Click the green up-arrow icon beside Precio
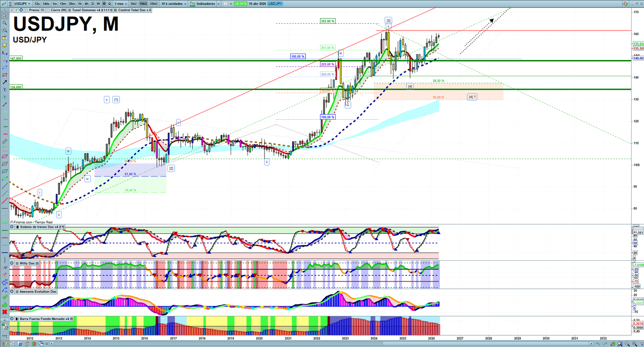This screenshot has height=347, width=644. (x=17, y=10)
